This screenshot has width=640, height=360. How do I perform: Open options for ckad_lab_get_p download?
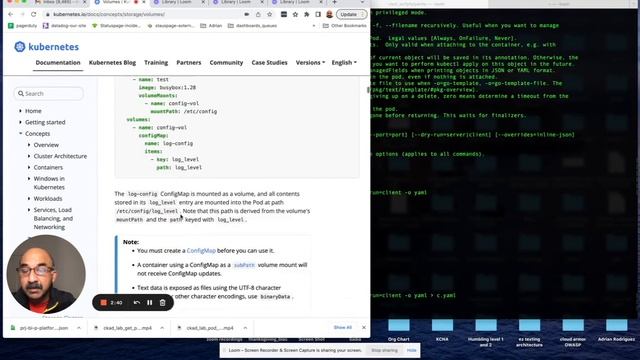point(162,328)
